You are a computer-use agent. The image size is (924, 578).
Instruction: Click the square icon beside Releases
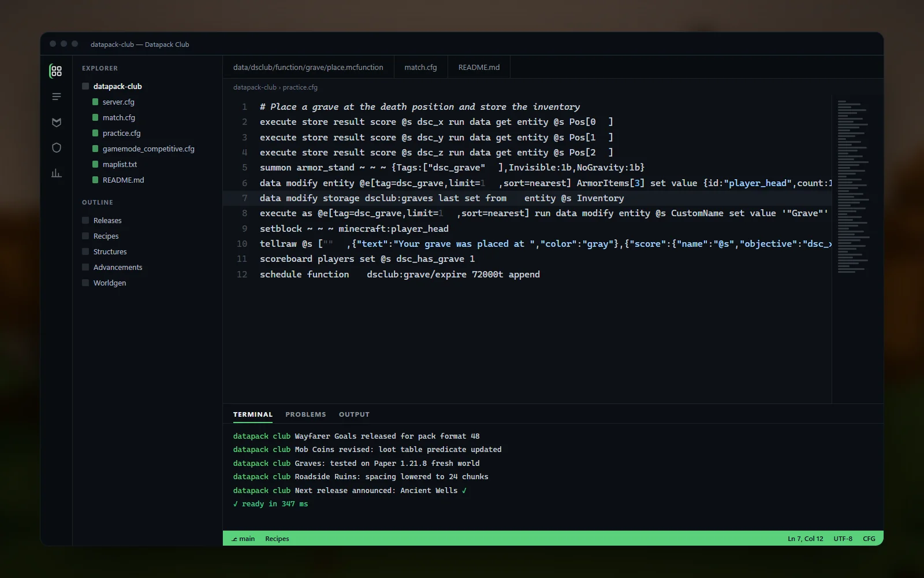(x=85, y=220)
